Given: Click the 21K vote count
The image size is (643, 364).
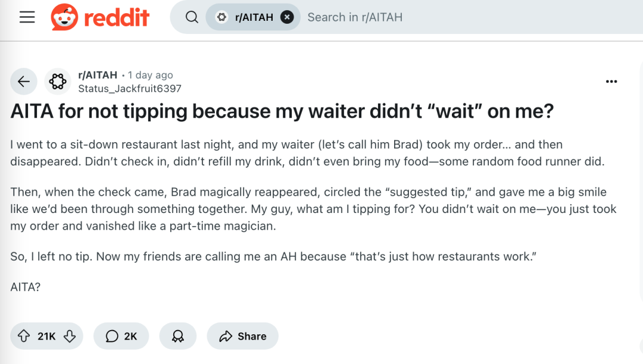Looking at the screenshot, I should point(46,336).
